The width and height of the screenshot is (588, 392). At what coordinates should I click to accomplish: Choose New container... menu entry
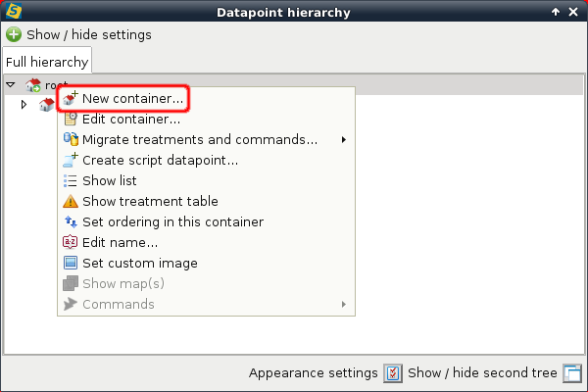point(132,99)
